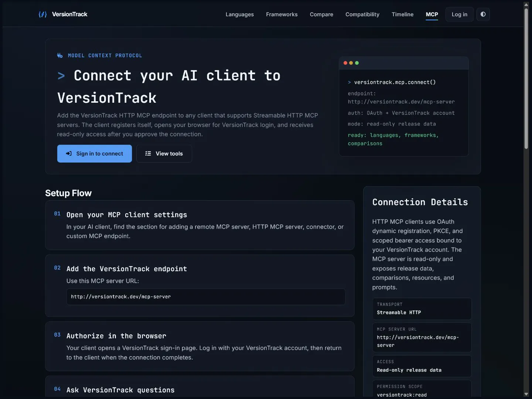Click the Sign in to connect button

point(95,154)
